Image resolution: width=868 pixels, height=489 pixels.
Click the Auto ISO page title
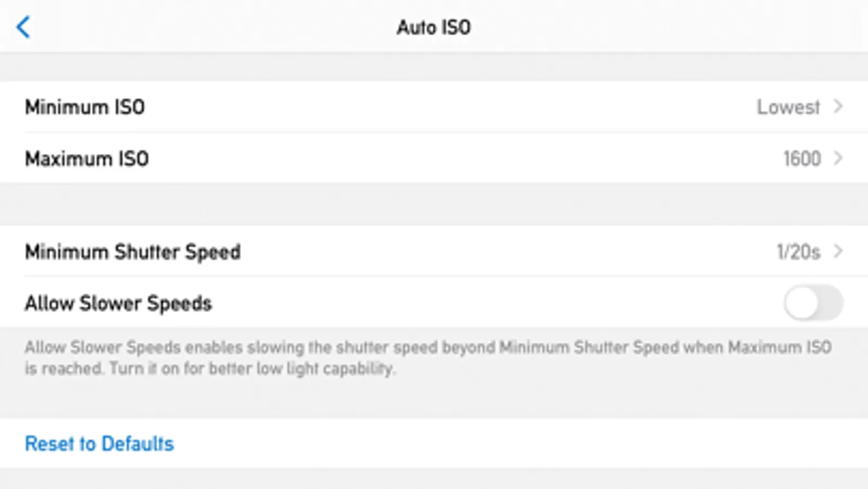click(x=434, y=27)
